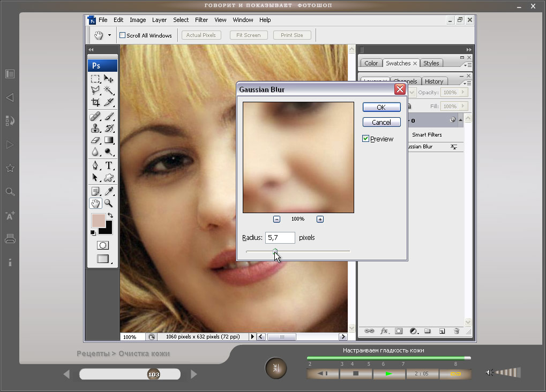Cancel the Gaussian Blur dialog

(381, 122)
